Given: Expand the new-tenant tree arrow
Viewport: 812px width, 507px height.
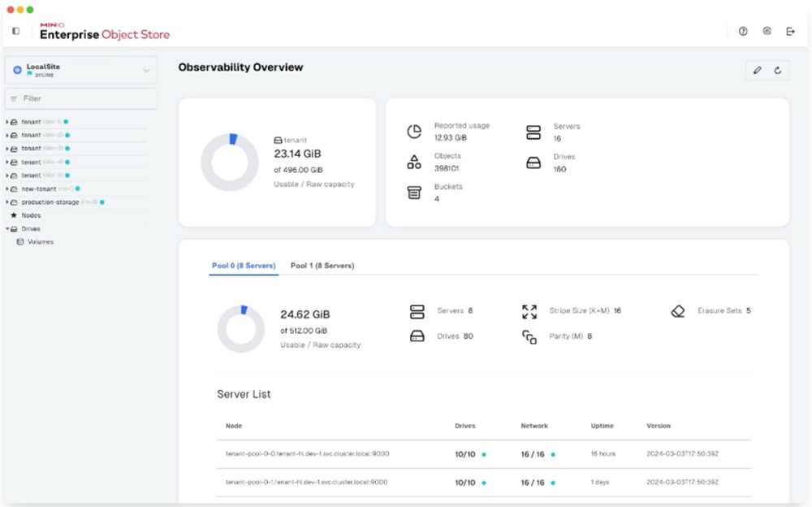Looking at the screenshot, I should pyautogui.click(x=7, y=188).
